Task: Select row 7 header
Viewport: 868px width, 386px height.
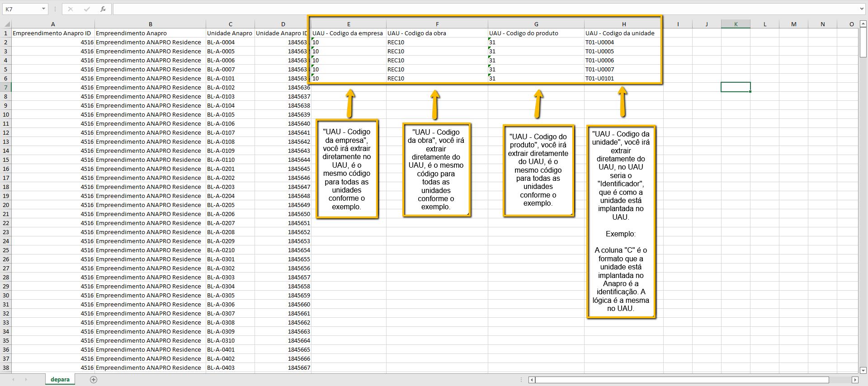Action: pyautogui.click(x=6, y=87)
